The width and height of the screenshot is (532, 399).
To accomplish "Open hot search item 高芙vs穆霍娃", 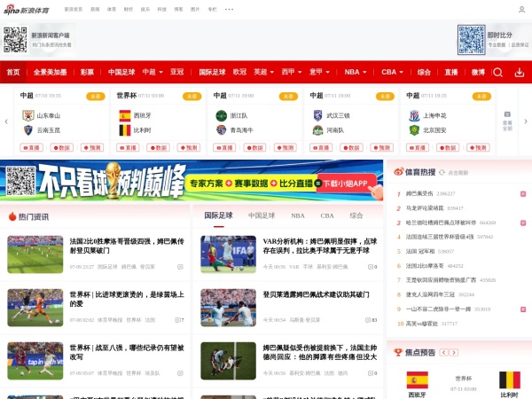I will pyautogui.click(x=422, y=324).
